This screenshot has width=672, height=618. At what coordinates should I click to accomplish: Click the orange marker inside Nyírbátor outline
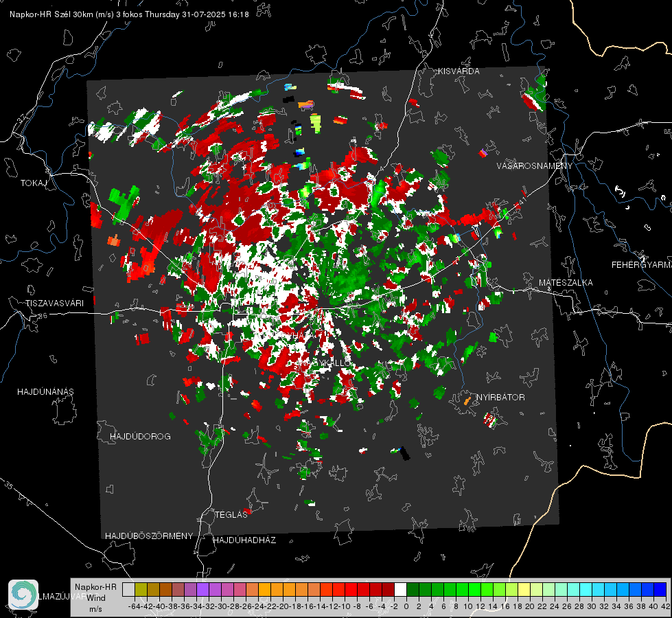(467, 402)
